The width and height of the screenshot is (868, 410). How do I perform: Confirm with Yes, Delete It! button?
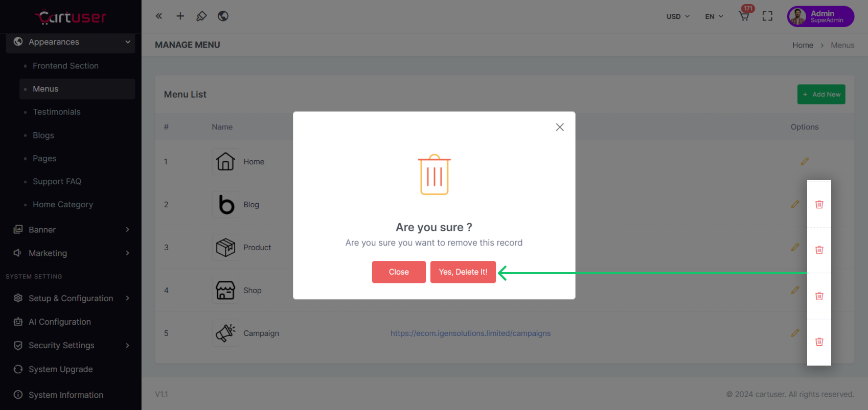(463, 272)
